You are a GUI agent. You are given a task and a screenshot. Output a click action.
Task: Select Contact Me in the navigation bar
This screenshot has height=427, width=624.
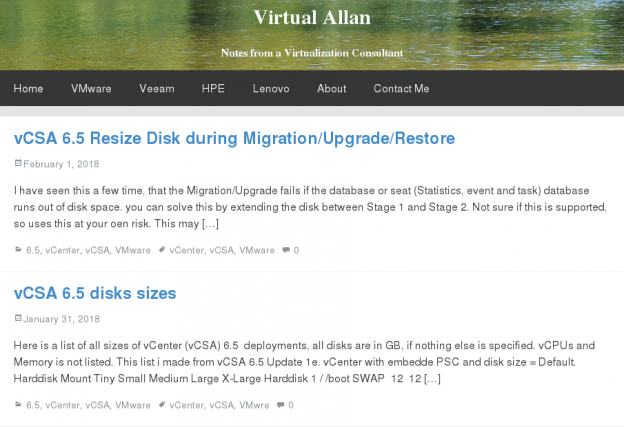tap(401, 88)
